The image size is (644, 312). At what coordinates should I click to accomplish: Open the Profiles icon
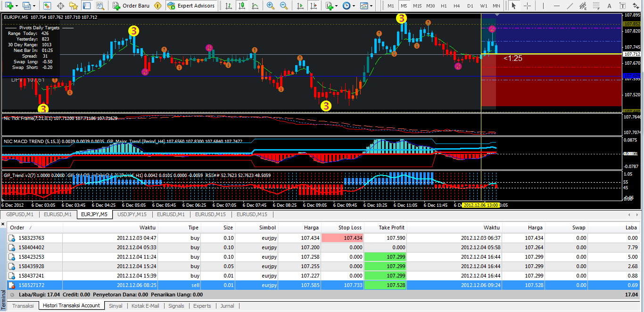26,6
